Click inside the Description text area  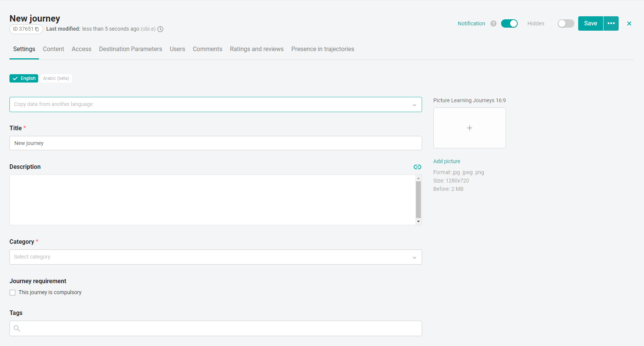(x=212, y=200)
